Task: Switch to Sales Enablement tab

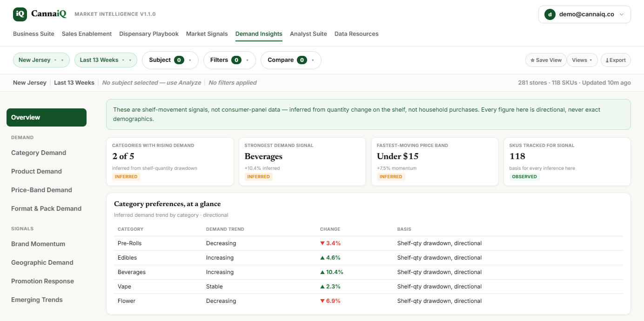Action: 87,34
